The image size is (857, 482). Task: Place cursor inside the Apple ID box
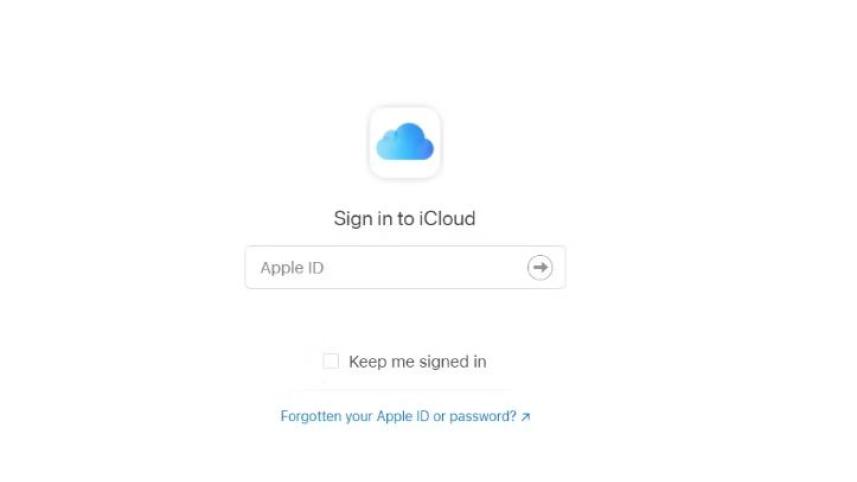(405, 267)
